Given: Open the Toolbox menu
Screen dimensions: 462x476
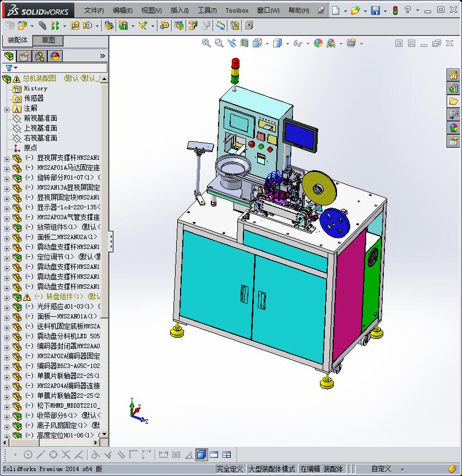Looking at the screenshot, I should pyautogui.click(x=237, y=10).
